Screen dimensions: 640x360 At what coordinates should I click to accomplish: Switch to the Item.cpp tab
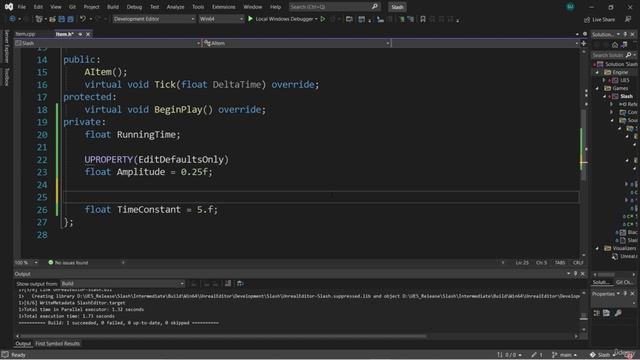[26, 34]
